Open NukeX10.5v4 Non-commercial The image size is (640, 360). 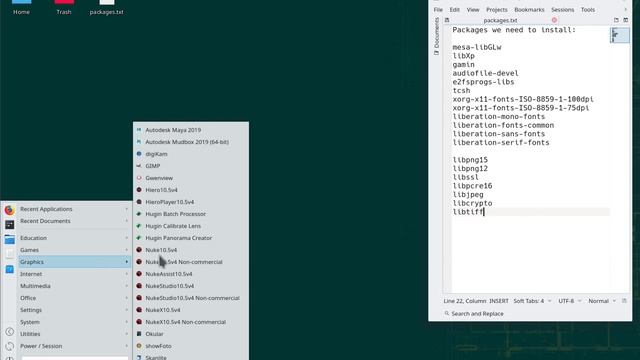(191, 322)
